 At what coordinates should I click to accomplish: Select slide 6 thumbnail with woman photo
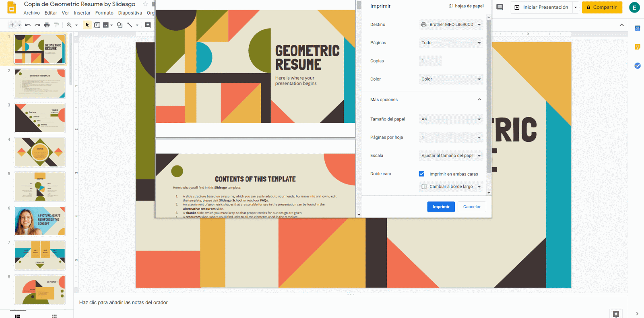[40, 221]
